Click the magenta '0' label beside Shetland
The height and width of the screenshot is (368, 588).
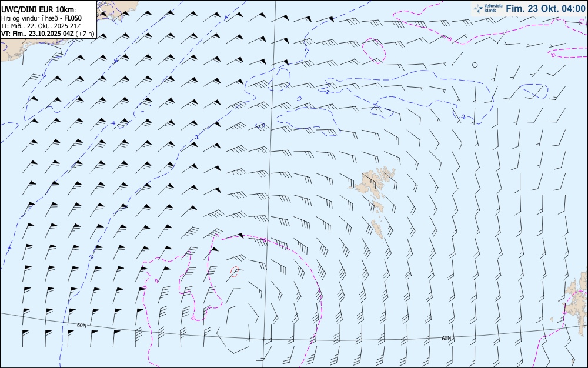[564, 312]
